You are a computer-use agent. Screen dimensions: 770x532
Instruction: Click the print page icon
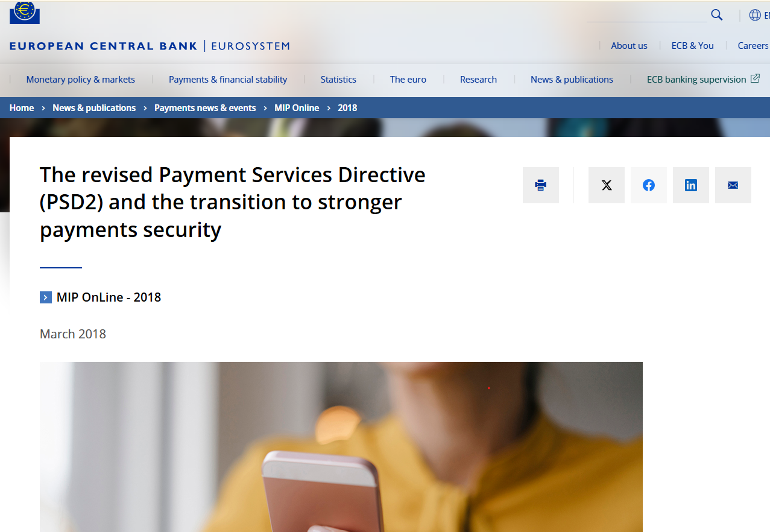[541, 185]
